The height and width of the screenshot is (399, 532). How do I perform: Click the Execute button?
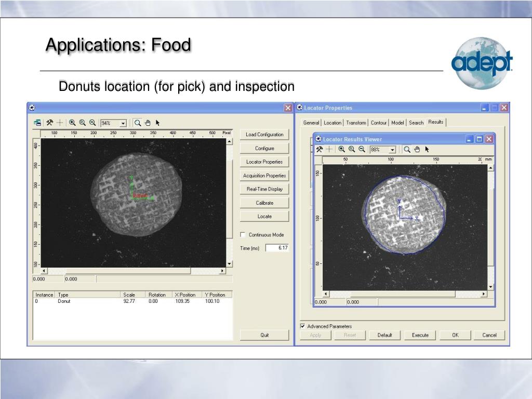[420, 335]
